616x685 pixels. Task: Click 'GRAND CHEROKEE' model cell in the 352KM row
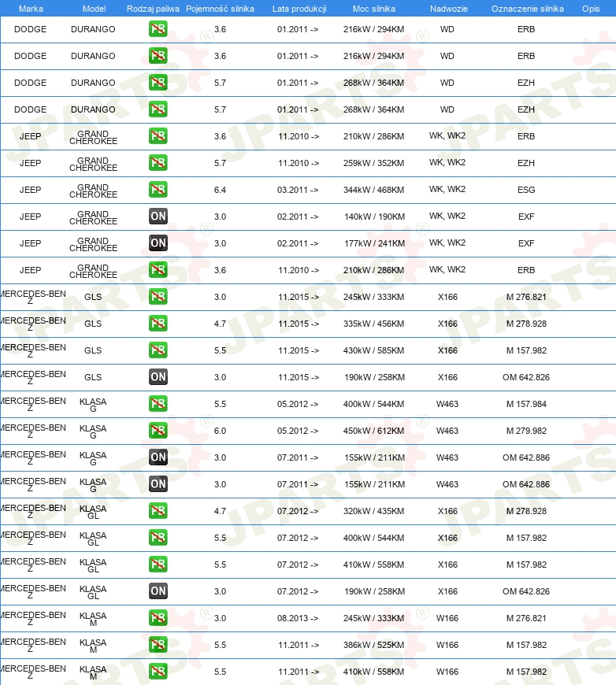93,164
